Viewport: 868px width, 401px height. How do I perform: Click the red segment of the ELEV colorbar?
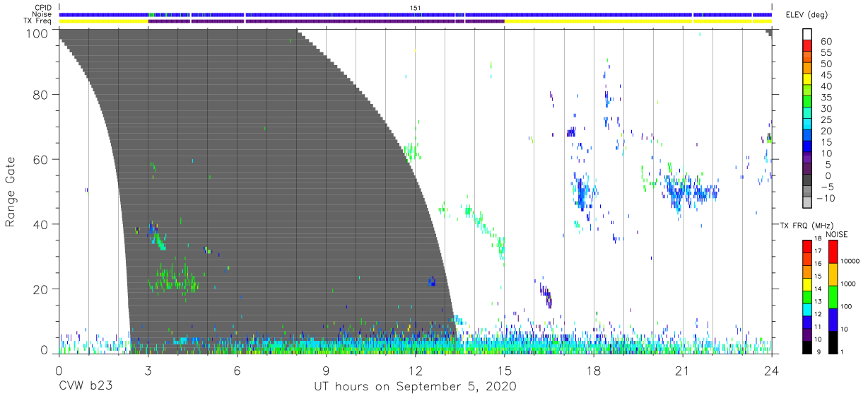click(x=807, y=46)
